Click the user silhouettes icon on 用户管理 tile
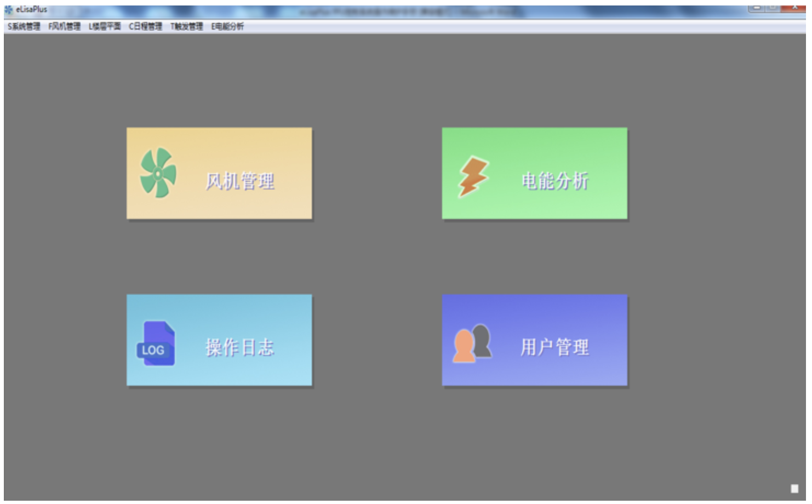This screenshot has height=504, width=812. tap(472, 344)
